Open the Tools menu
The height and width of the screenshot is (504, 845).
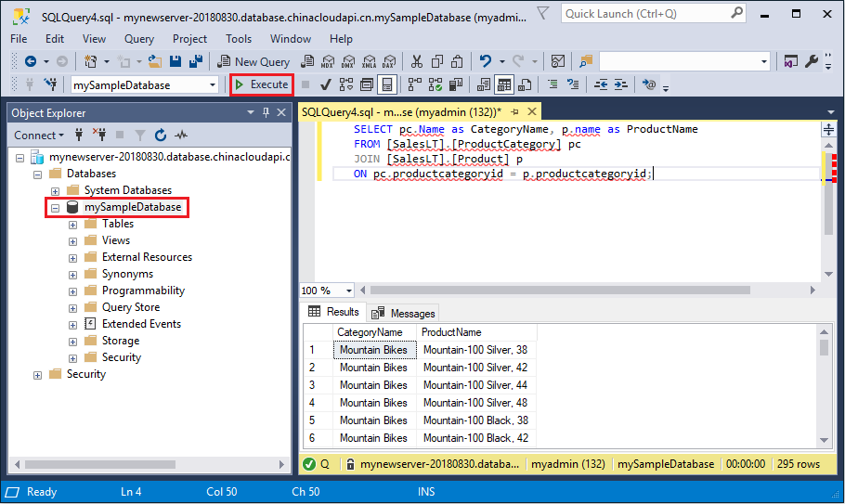239,39
